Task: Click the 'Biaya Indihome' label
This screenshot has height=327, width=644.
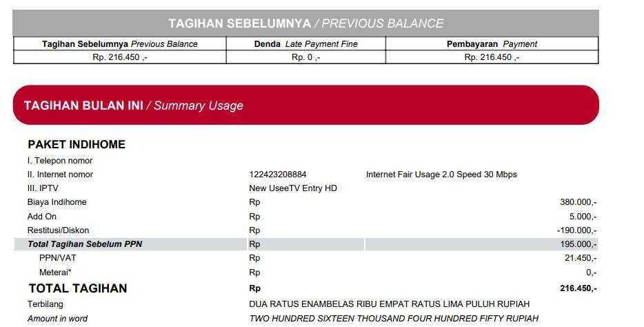Action: (x=57, y=202)
